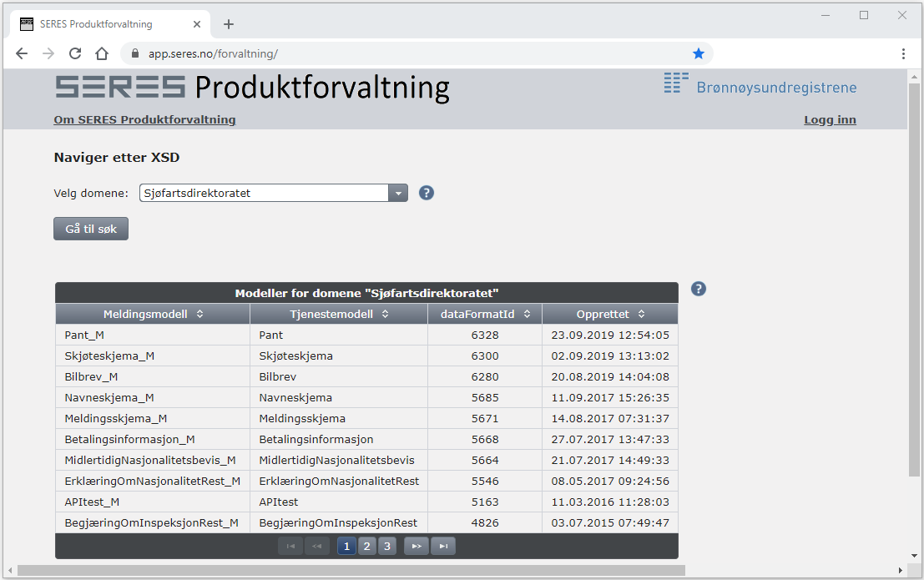This screenshot has width=924, height=580.
Task: Go to next page in paginator
Action: pos(417,547)
